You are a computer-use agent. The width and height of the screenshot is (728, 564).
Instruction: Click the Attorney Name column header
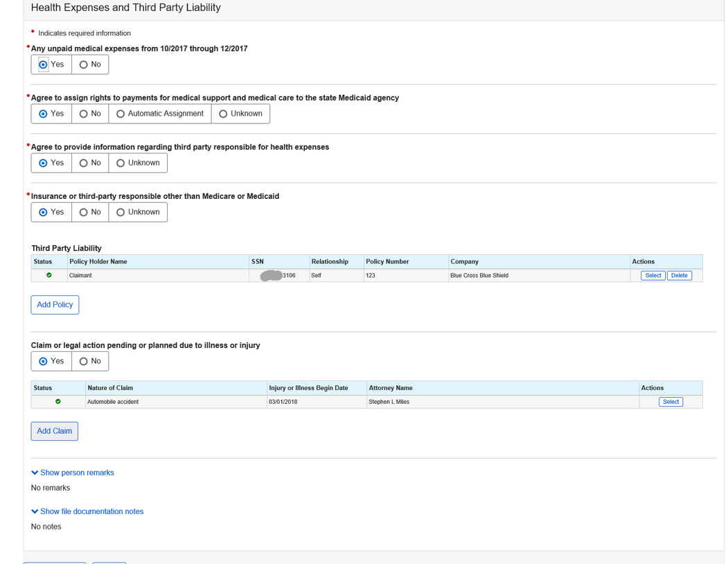(x=391, y=387)
